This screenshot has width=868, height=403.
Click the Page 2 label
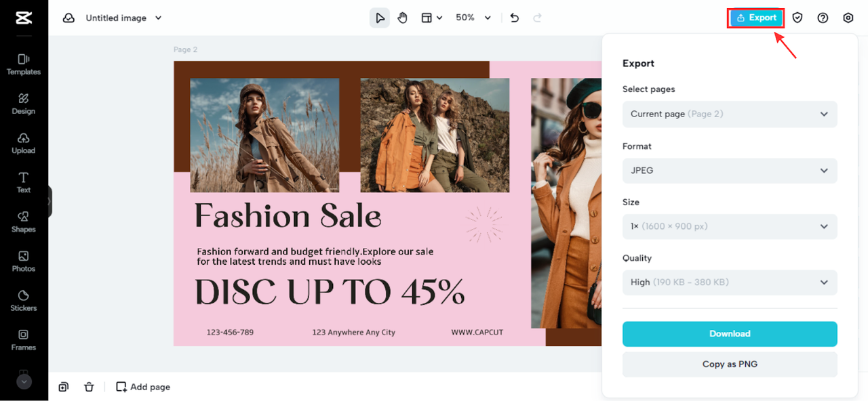[185, 49]
